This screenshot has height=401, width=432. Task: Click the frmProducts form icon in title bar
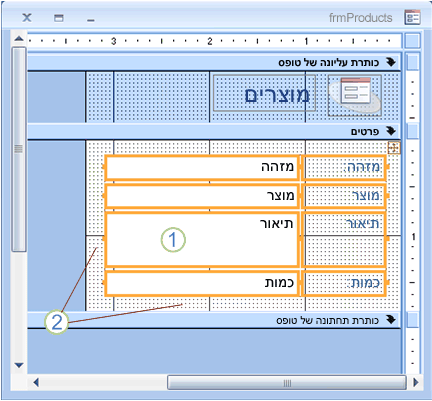coord(412,17)
